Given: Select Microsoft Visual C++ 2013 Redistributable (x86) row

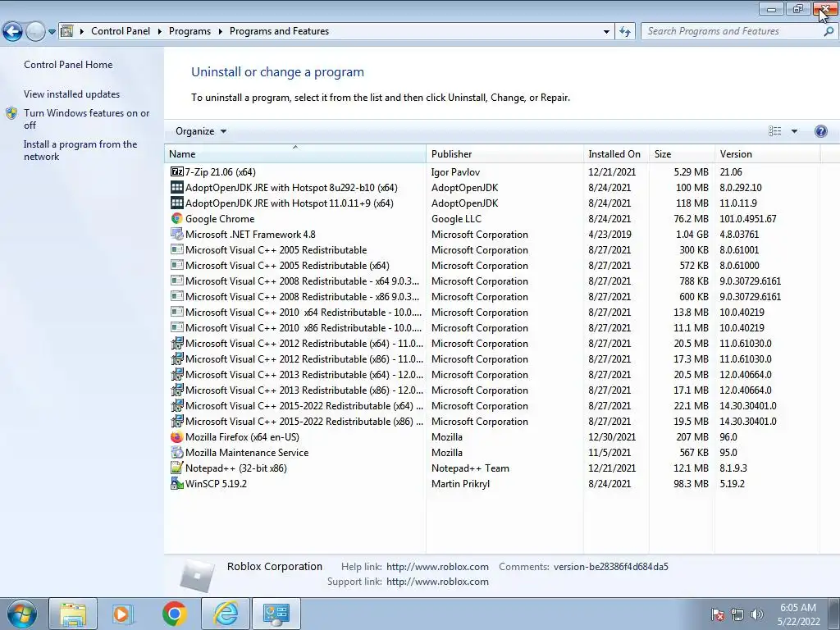Looking at the screenshot, I should 492,390.
